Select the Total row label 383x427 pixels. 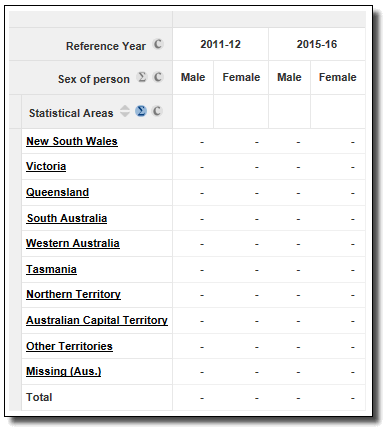(x=39, y=397)
